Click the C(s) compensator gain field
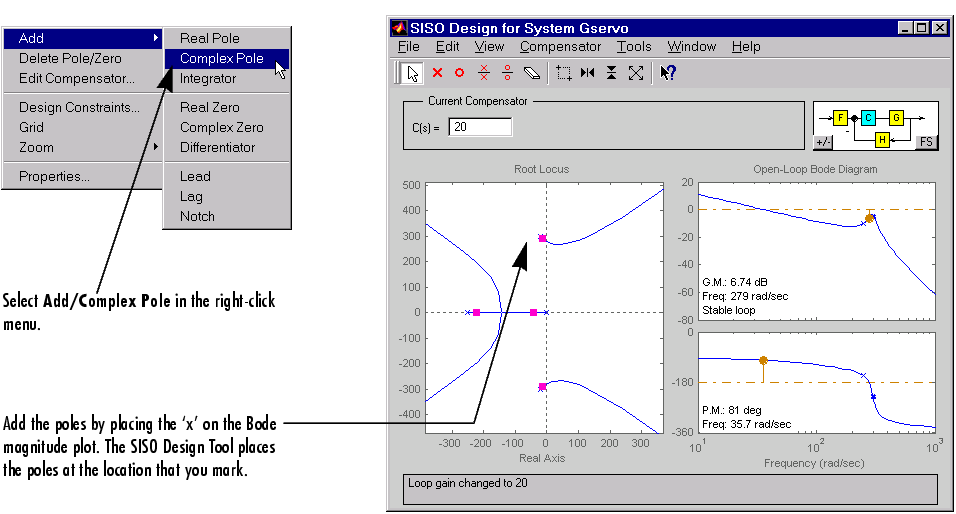 click(x=480, y=127)
